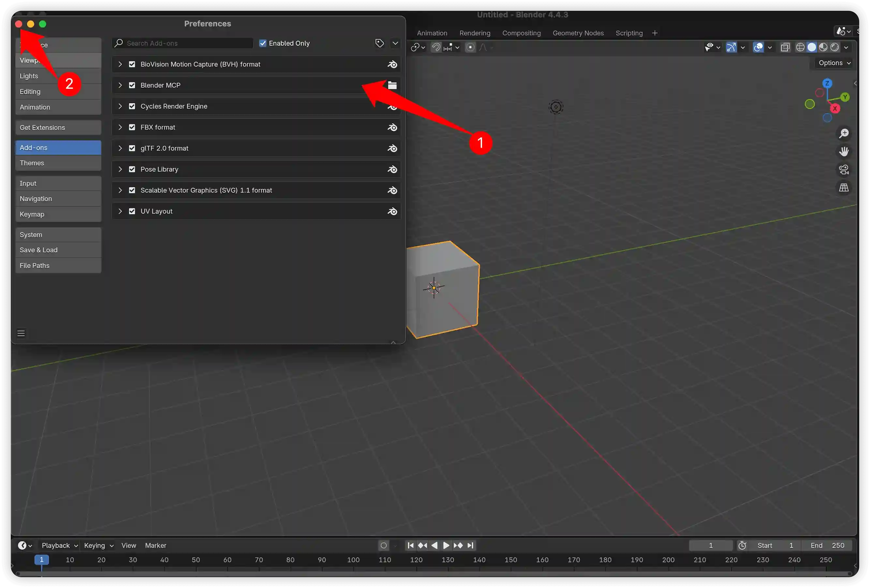Image resolution: width=870 pixels, height=588 pixels.
Task: Open the Get Extensions section
Action: point(58,128)
